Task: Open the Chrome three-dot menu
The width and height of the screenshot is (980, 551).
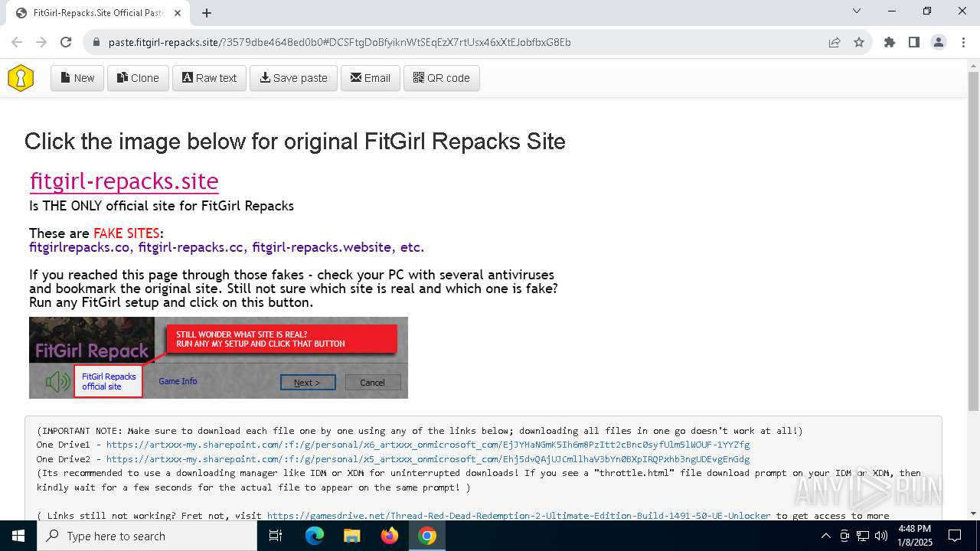Action: (963, 42)
